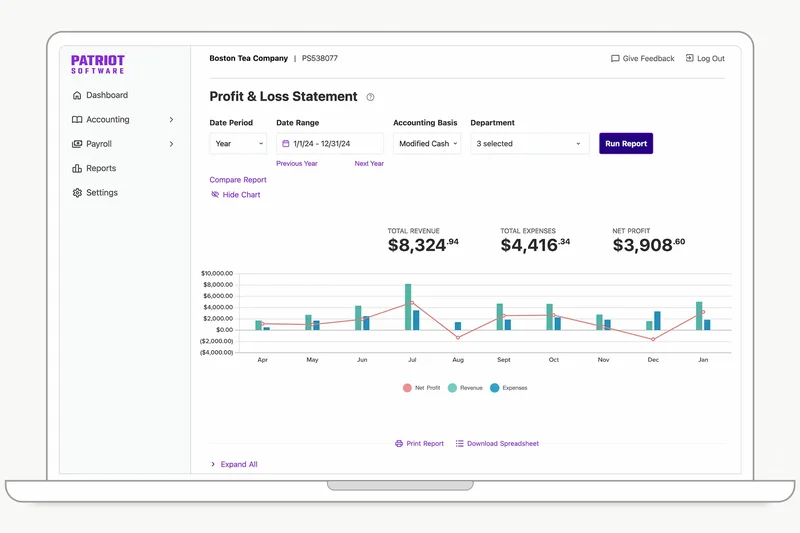Click the Date Range input field
This screenshot has height=533, width=800.
[335, 144]
